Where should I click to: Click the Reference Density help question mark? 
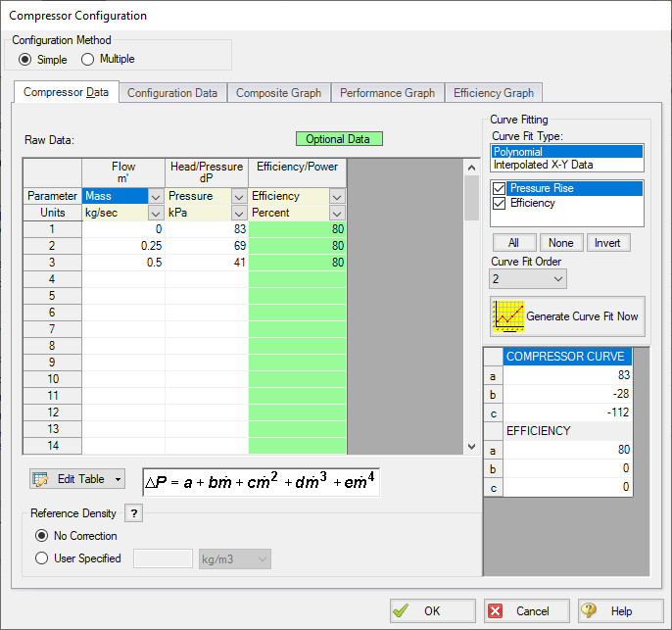(x=135, y=513)
